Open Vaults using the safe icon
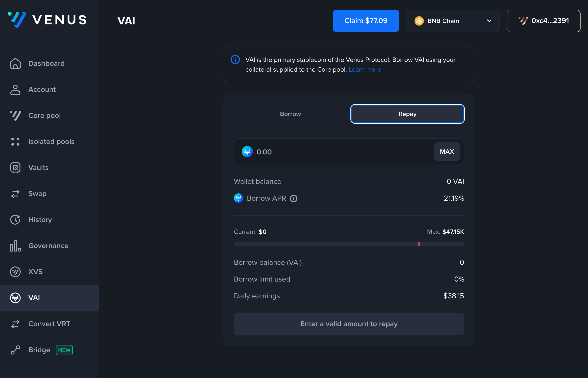The height and width of the screenshot is (378, 588). point(15,168)
